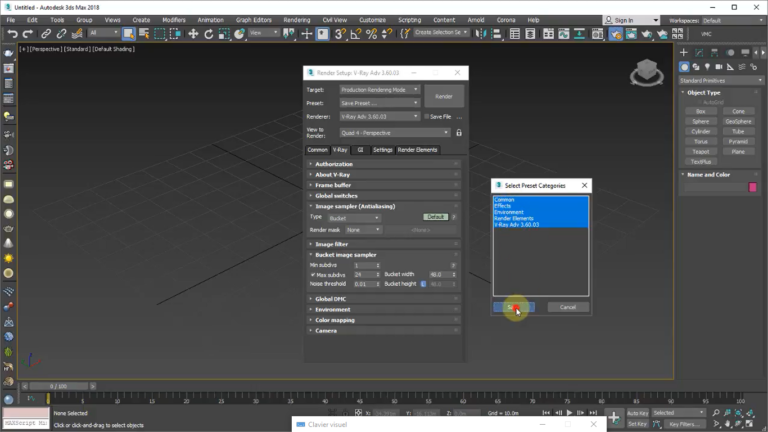
Task: Click the Default mode button
Action: 435,217
